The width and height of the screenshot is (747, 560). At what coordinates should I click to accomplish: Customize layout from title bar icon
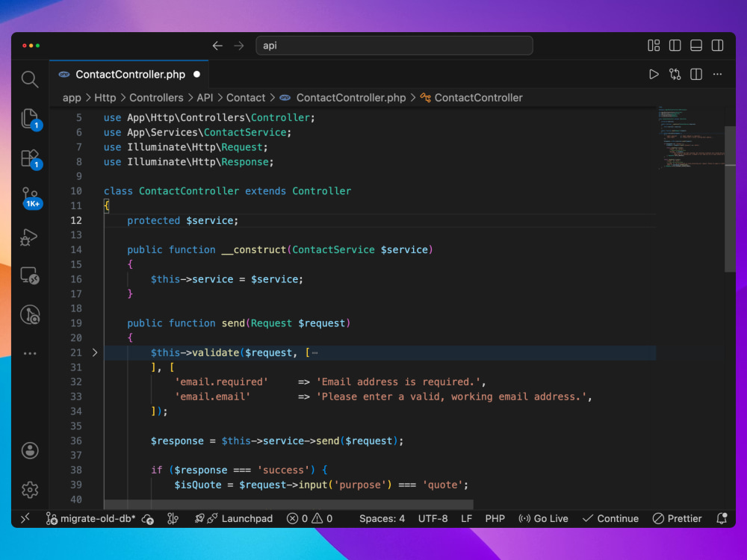tap(654, 46)
